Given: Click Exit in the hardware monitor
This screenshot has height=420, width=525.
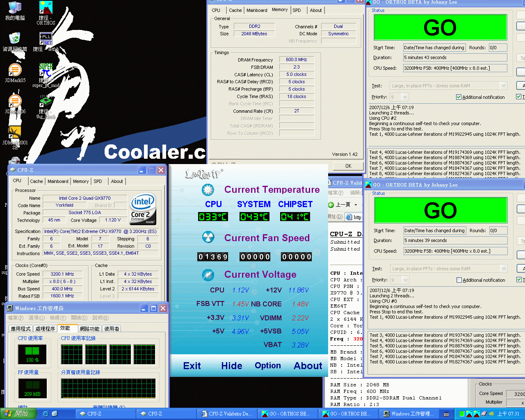Looking at the screenshot, I should click(192, 366).
